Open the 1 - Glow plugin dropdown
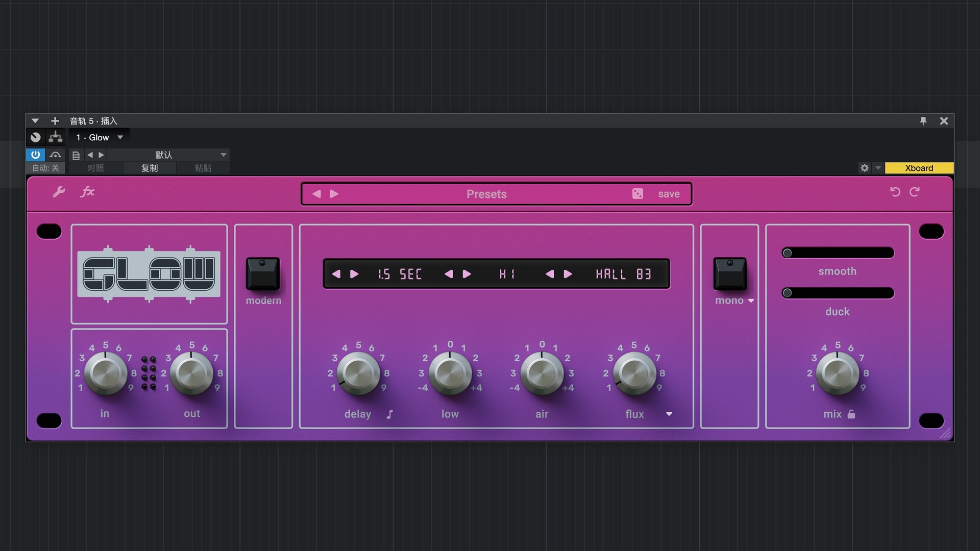 coord(99,137)
